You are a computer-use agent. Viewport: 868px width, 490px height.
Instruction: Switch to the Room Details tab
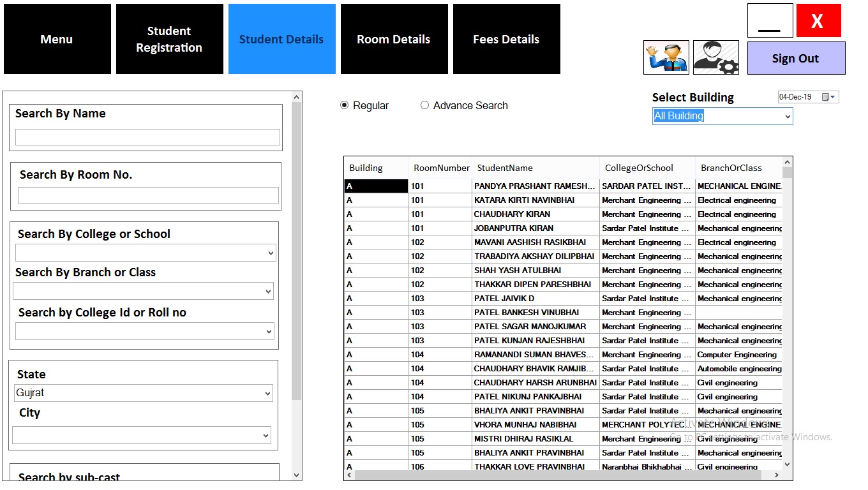tap(394, 38)
